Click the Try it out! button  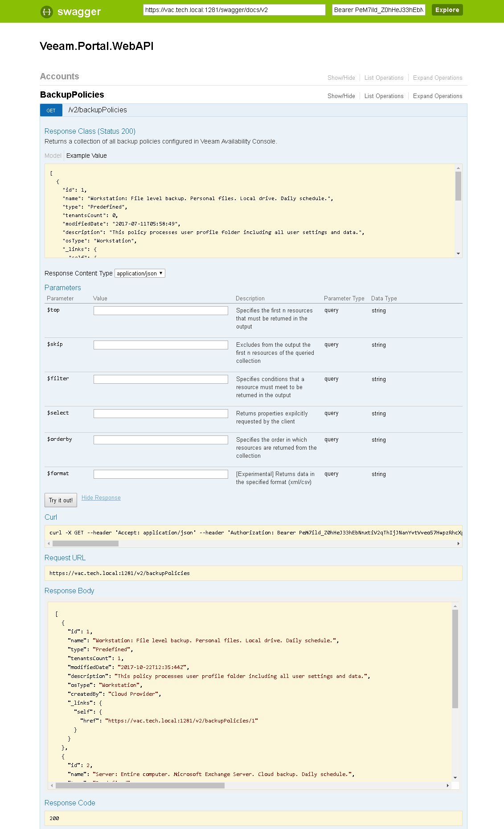[61, 500]
